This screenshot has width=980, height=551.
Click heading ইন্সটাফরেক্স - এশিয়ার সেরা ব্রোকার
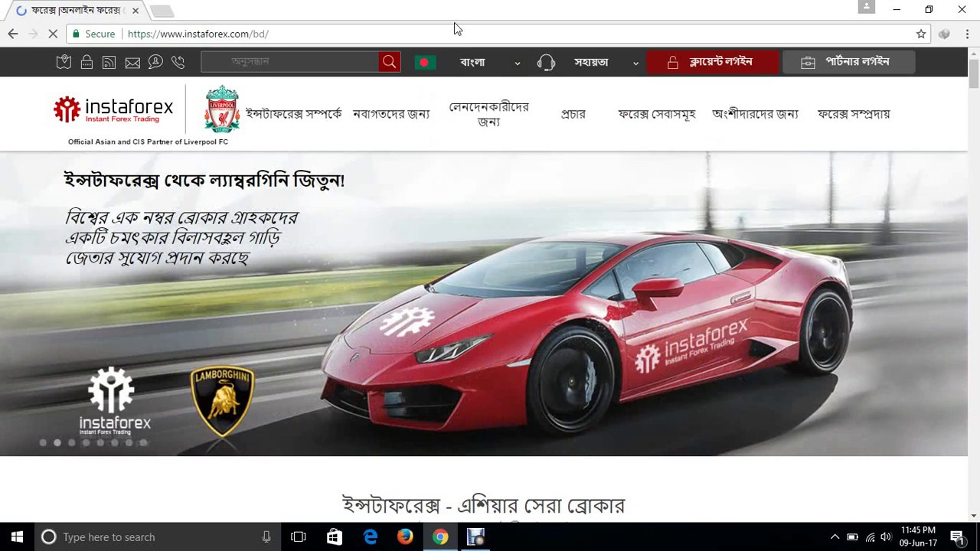coord(483,506)
